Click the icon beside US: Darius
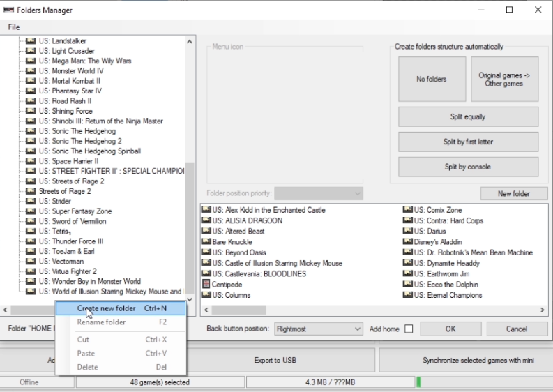553x392 pixels. coord(408,231)
